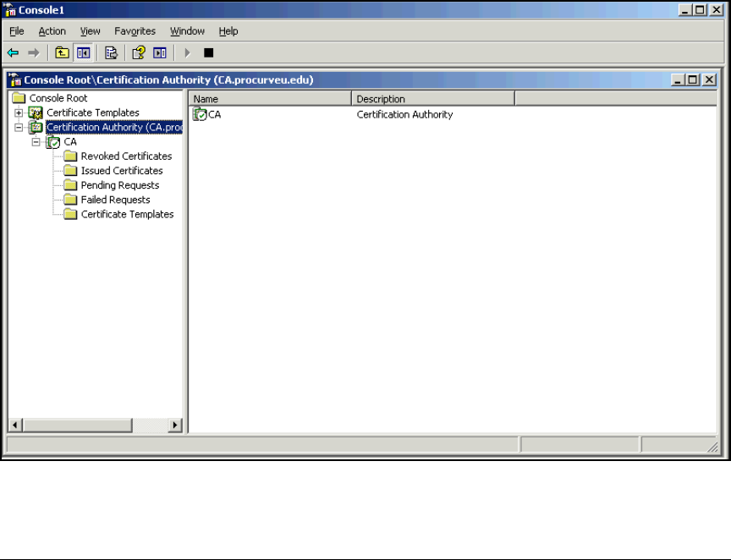The height and width of the screenshot is (560, 731).
Task: Click the Forward arrow toolbar icon
Action: (x=33, y=53)
